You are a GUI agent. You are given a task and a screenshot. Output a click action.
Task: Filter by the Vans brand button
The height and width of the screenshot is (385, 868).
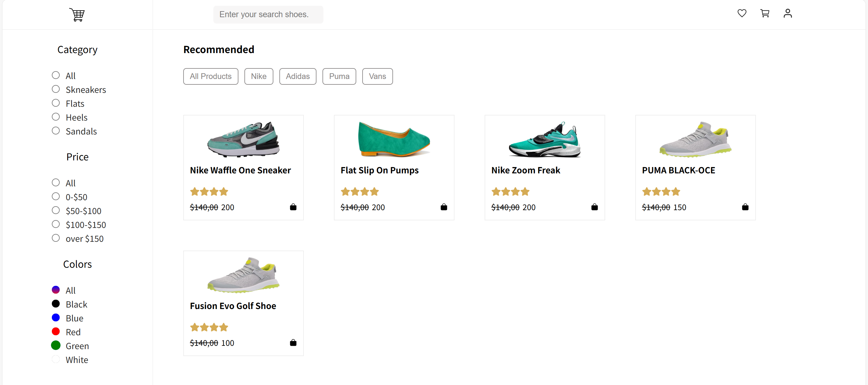pyautogui.click(x=377, y=77)
